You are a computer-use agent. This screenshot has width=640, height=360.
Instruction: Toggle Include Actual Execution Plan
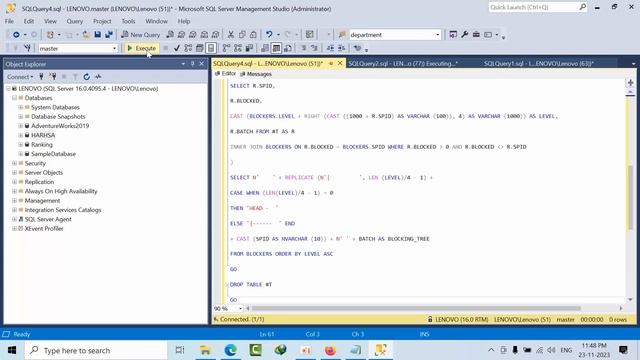coord(226,48)
